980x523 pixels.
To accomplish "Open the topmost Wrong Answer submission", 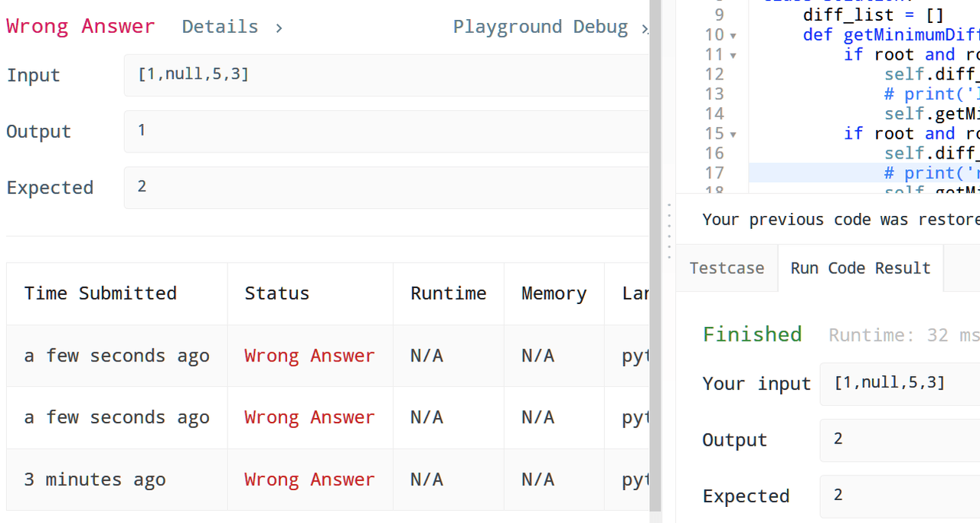I will 309,356.
